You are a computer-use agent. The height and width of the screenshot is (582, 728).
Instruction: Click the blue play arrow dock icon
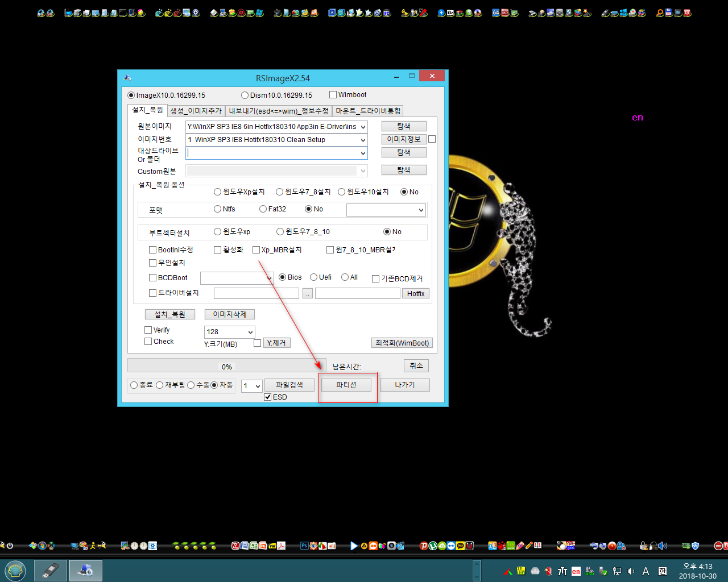coord(354,546)
